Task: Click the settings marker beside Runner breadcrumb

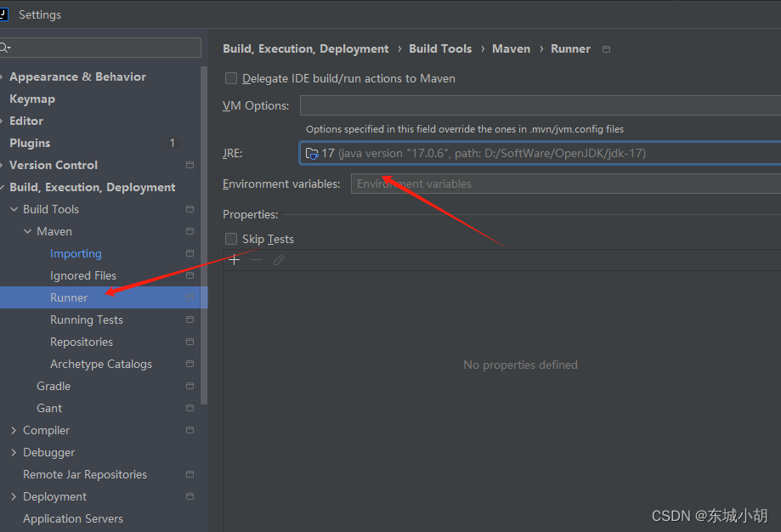Action: [606, 48]
